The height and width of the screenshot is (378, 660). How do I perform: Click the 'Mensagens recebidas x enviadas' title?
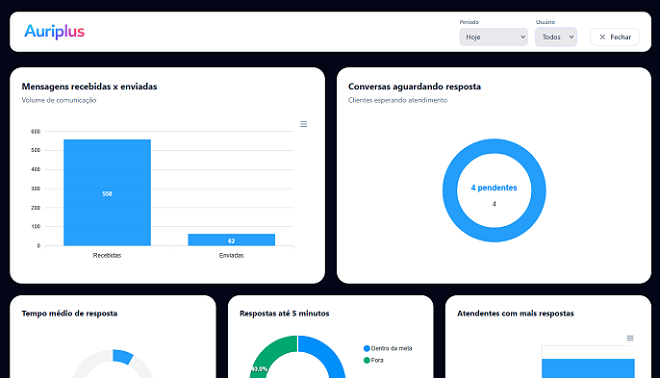pos(89,87)
